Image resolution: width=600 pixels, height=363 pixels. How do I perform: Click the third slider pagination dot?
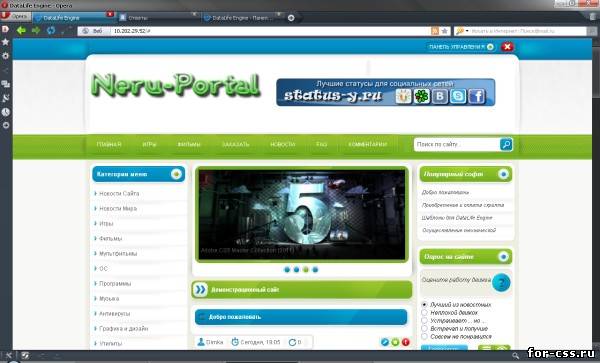point(306,269)
